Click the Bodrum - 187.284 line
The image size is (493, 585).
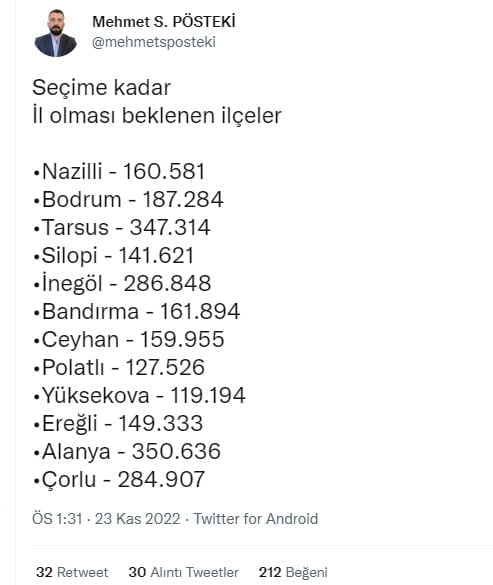(128, 199)
